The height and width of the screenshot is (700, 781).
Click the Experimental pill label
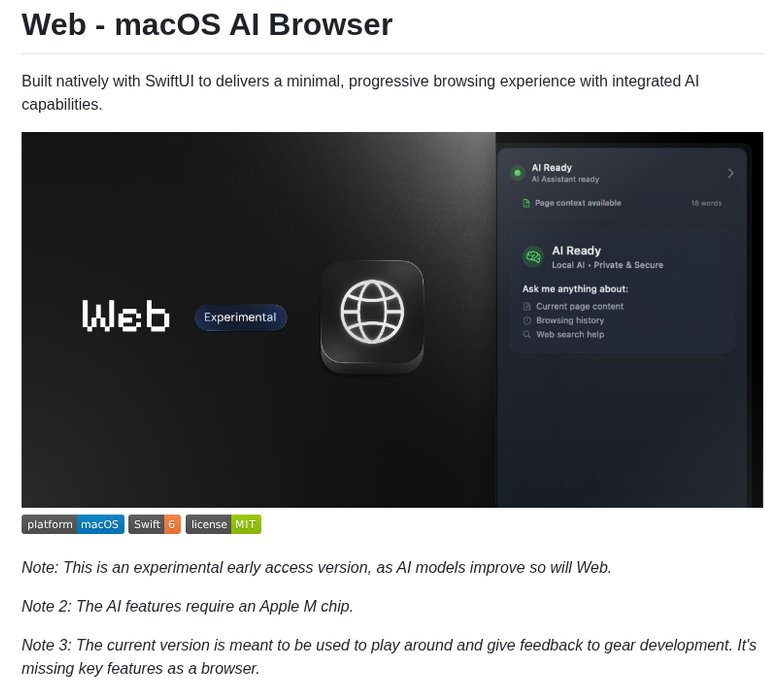pyautogui.click(x=240, y=317)
